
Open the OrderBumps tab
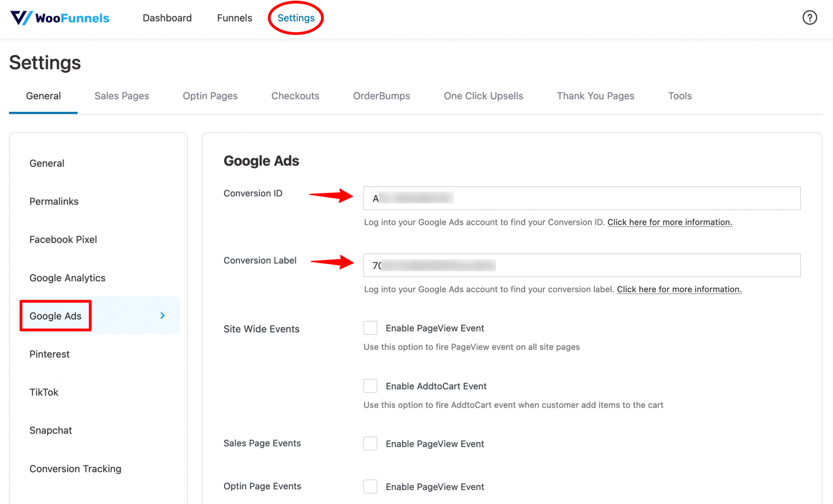(381, 96)
